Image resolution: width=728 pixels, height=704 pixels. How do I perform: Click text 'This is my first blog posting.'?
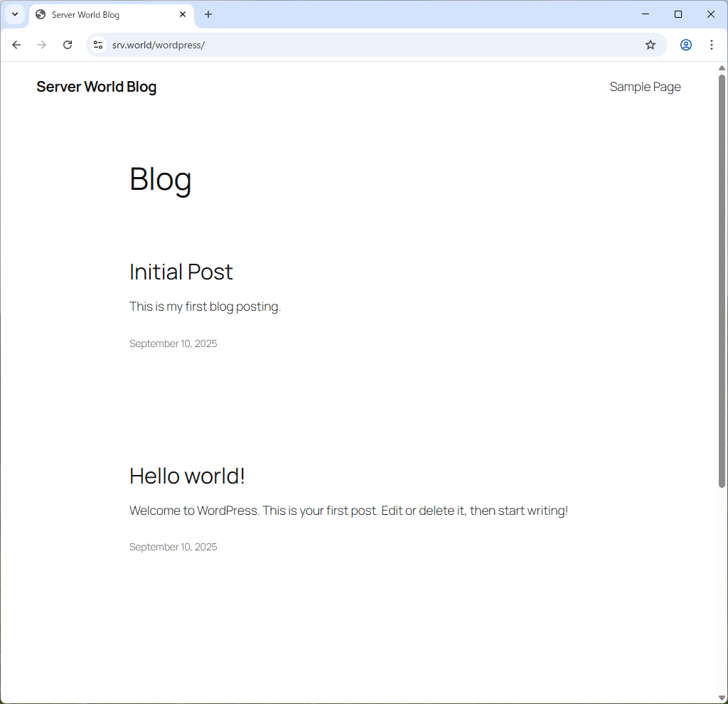205,307
